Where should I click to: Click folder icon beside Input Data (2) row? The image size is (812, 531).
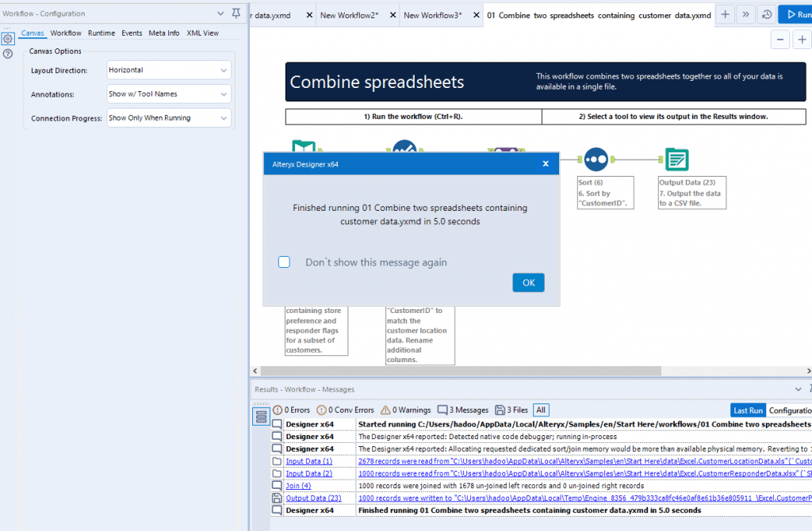[x=277, y=474]
